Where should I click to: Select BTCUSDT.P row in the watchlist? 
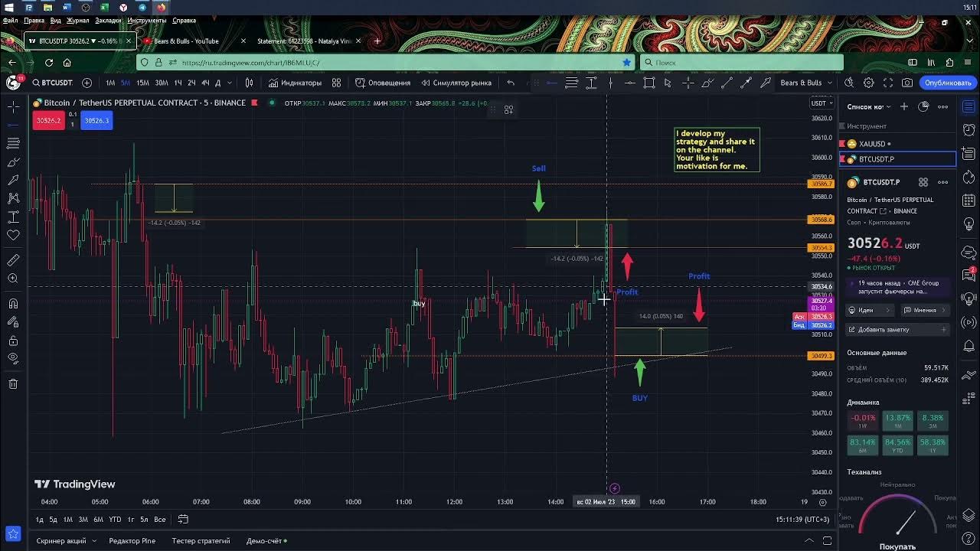pos(897,159)
